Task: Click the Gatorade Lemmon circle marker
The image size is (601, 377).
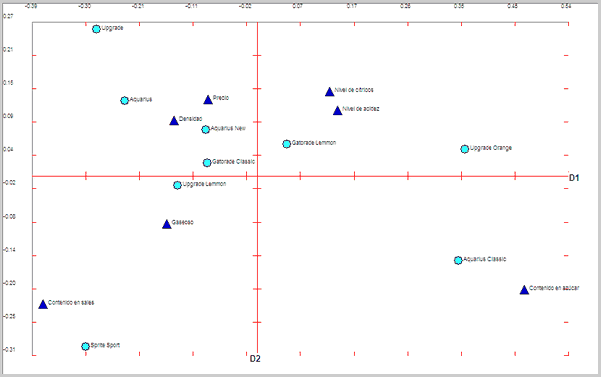Action: coord(287,144)
